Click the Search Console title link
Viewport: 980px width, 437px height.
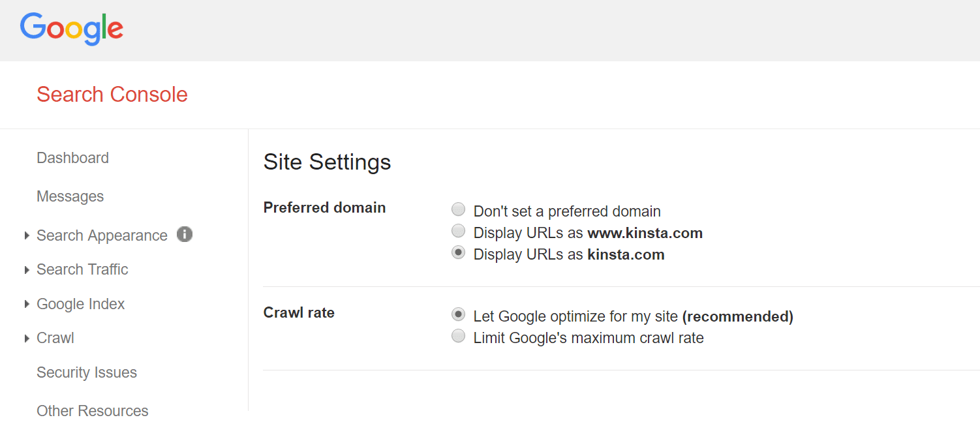coord(112,95)
